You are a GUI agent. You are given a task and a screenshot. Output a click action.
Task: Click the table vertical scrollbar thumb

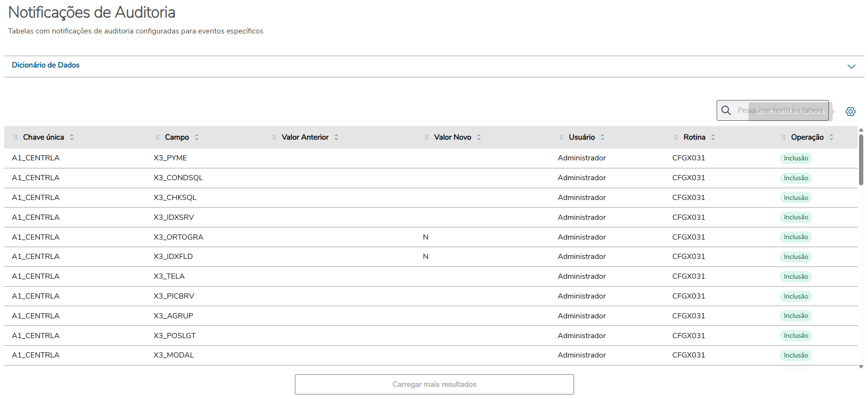click(861, 160)
